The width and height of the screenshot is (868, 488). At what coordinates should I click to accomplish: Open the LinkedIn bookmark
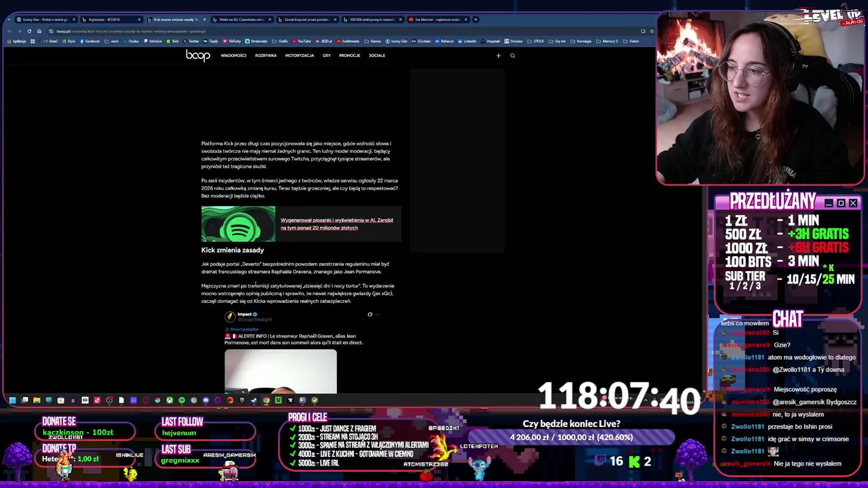point(467,41)
